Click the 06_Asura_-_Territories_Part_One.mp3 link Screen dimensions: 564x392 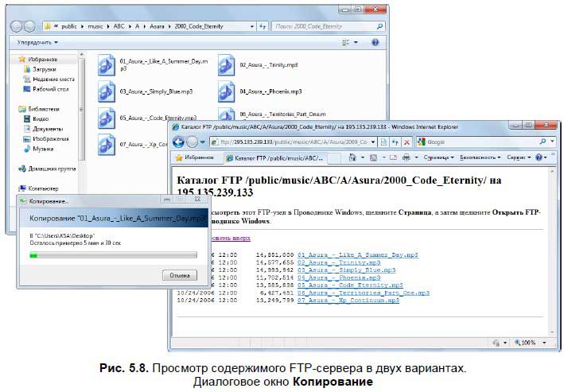[363, 293]
